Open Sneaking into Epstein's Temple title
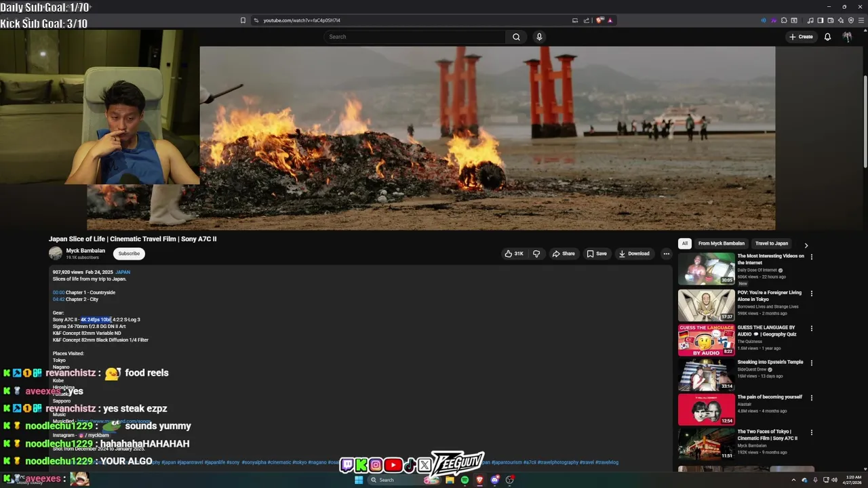Screen dimensions: 868x488 coord(770,362)
